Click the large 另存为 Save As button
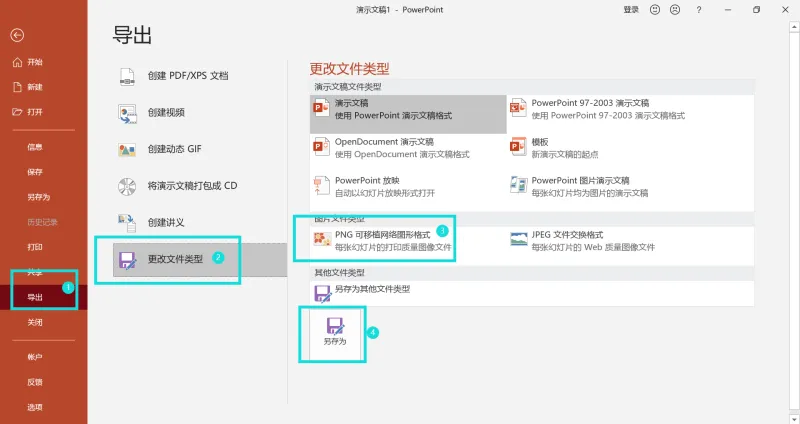This screenshot has height=424, width=800. [335, 334]
